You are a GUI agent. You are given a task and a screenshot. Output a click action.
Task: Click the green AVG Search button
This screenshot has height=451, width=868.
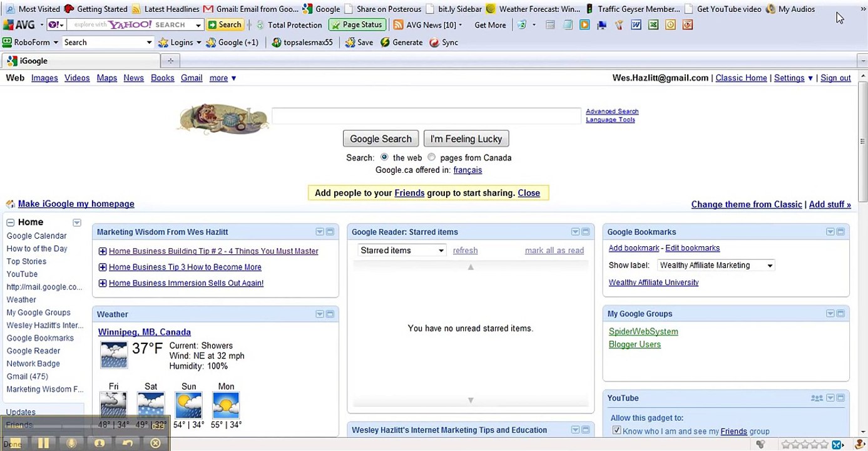click(x=225, y=25)
